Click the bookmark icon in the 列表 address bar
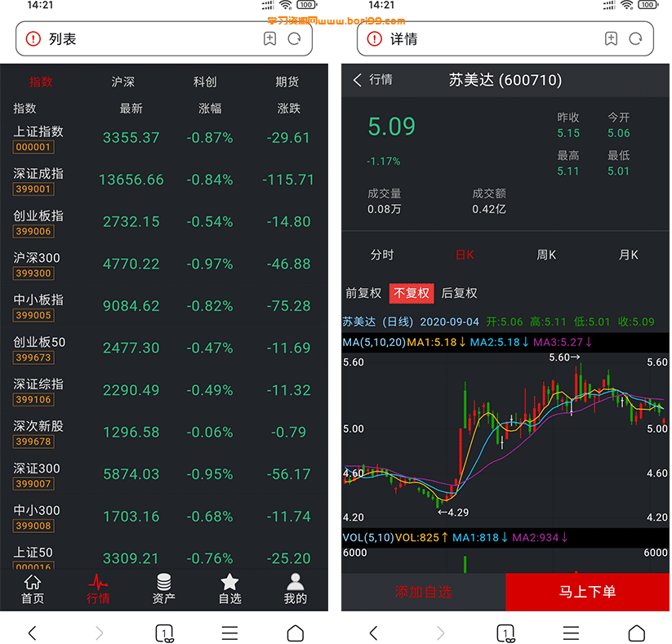672x644 pixels. [x=269, y=39]
